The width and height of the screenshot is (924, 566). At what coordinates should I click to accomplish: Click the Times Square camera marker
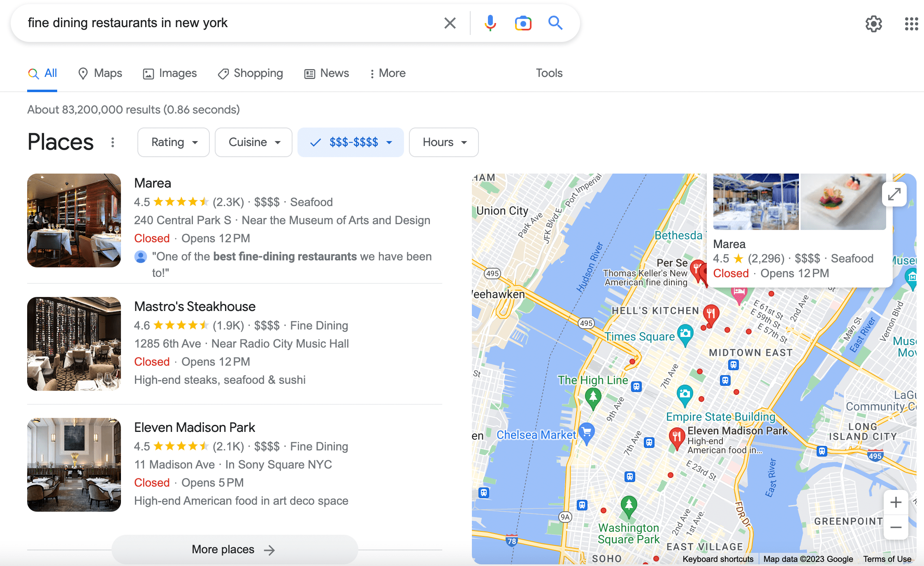(x=685, y=335)
